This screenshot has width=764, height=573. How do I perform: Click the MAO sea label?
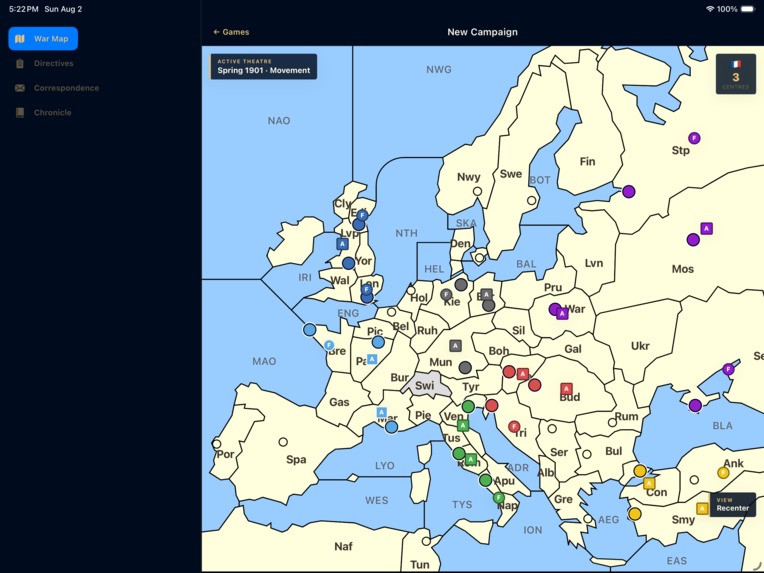click(264, 361)
